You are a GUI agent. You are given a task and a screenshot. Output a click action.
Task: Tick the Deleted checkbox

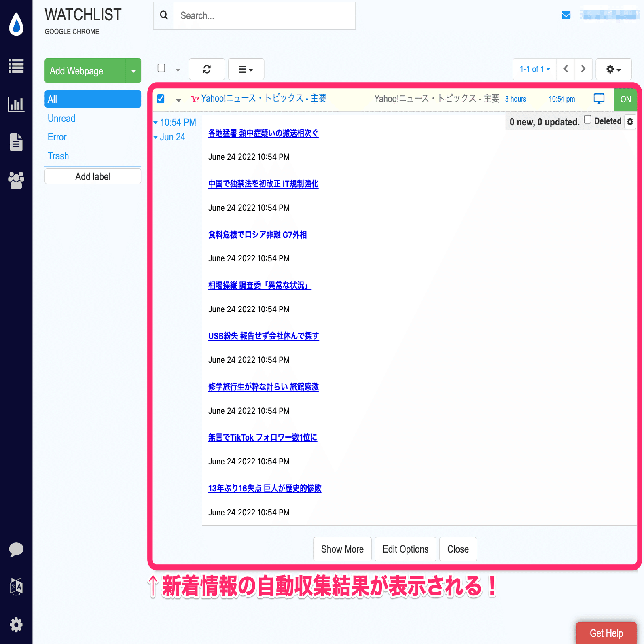pyautogui.click(x=588, y=119)
